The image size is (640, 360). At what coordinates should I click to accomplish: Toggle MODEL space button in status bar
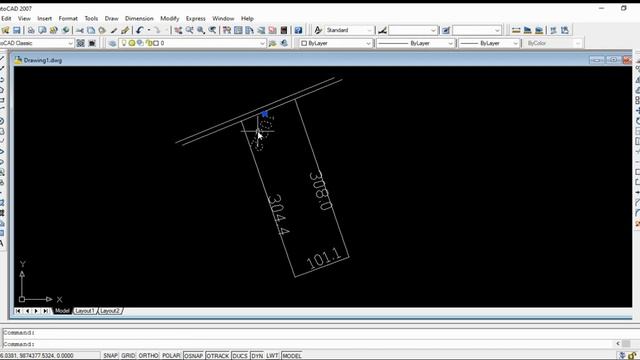tap(292, 356)
